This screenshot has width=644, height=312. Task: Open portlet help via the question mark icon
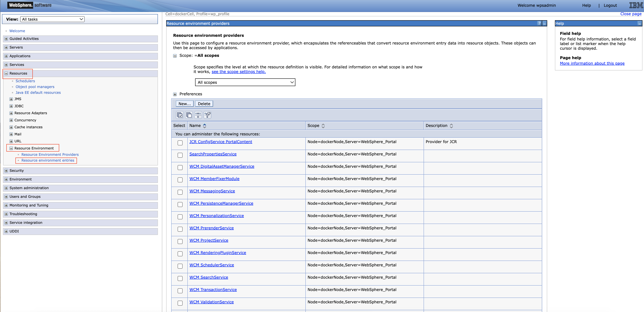click(x=539, y=23)
